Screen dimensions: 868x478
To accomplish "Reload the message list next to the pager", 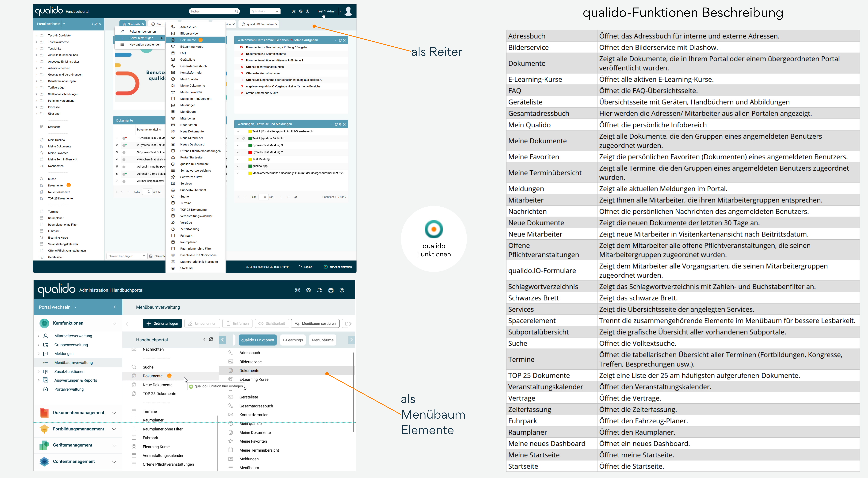I will 296,197.
